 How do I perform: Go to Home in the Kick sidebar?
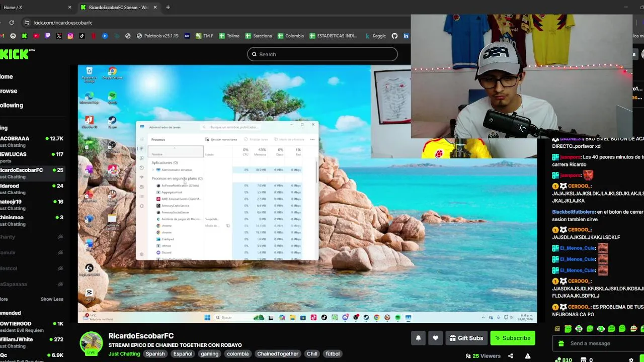pyautogui.click(x=7, y=77)
